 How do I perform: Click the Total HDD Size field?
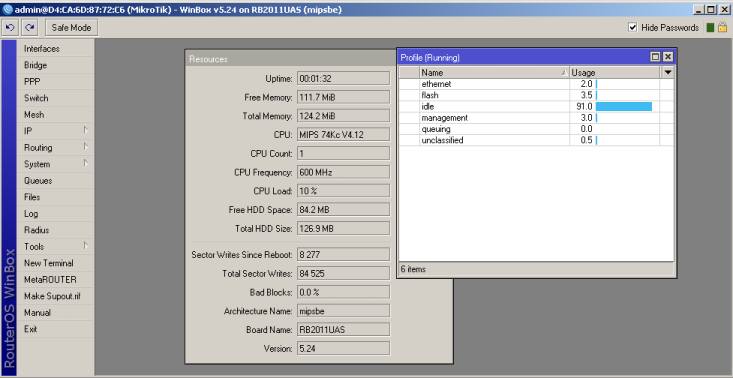[x=343, y=228]
